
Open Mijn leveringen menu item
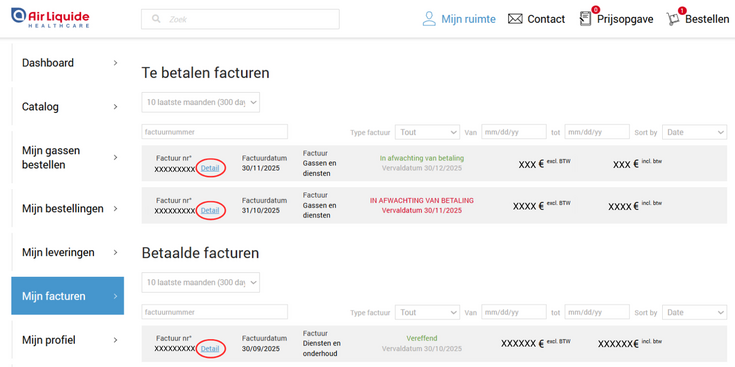click(68, 253)
